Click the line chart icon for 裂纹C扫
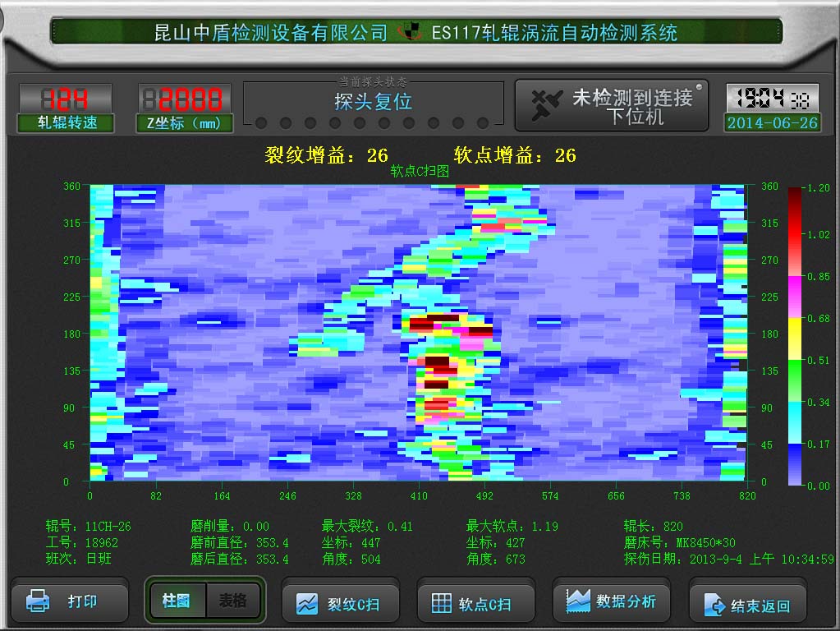Screen dimensions: 840x631 point(307,604)
